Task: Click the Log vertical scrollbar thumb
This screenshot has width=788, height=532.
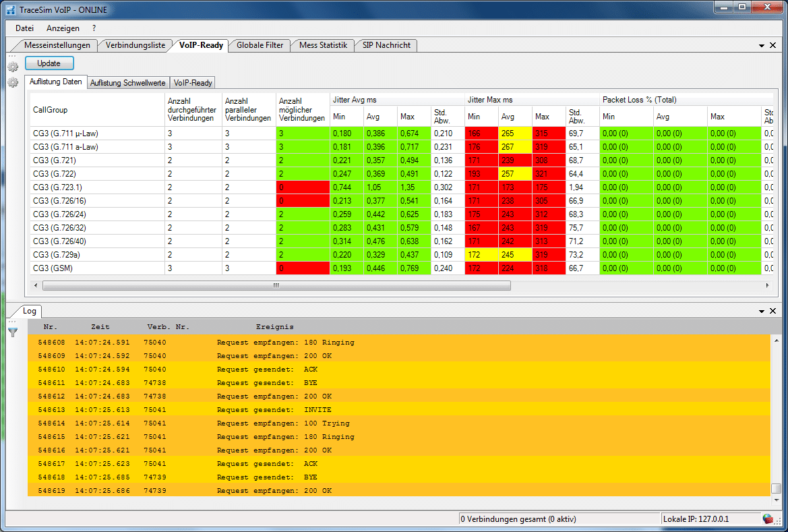Action: 777,489
